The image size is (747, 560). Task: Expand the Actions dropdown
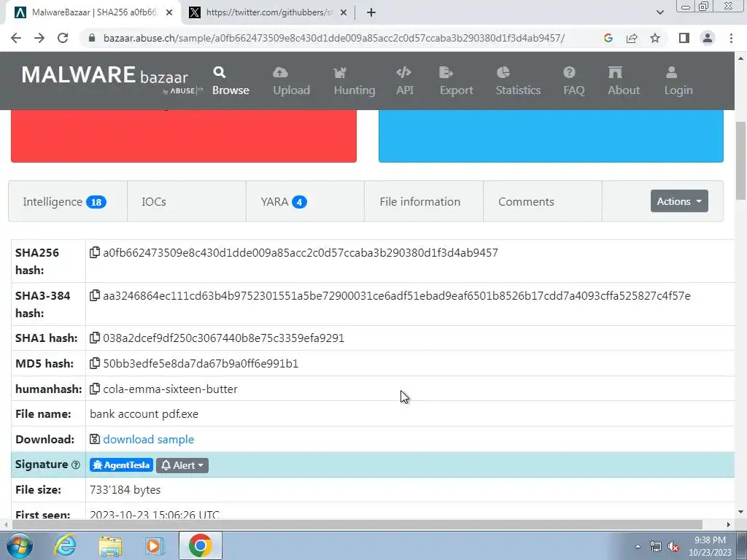pos(679,201)
